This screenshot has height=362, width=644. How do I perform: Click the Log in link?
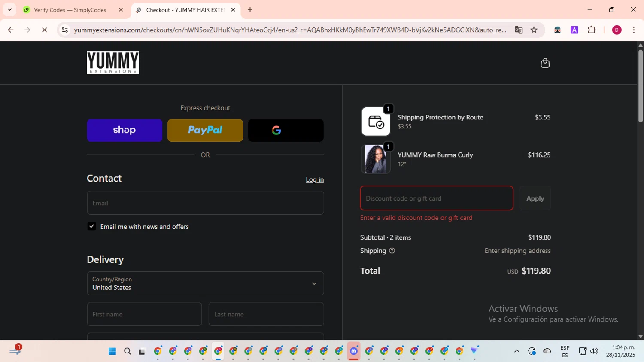(x=315, y=179)
